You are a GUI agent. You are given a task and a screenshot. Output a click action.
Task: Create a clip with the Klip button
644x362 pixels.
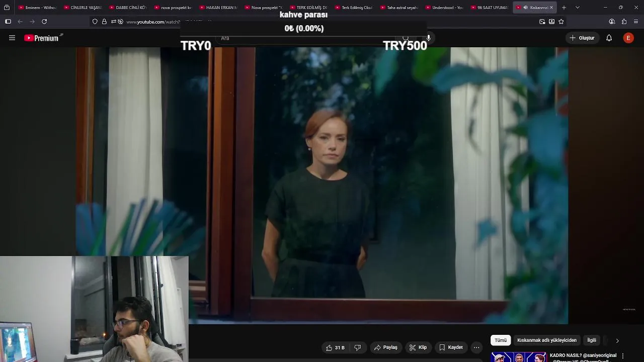418,347
